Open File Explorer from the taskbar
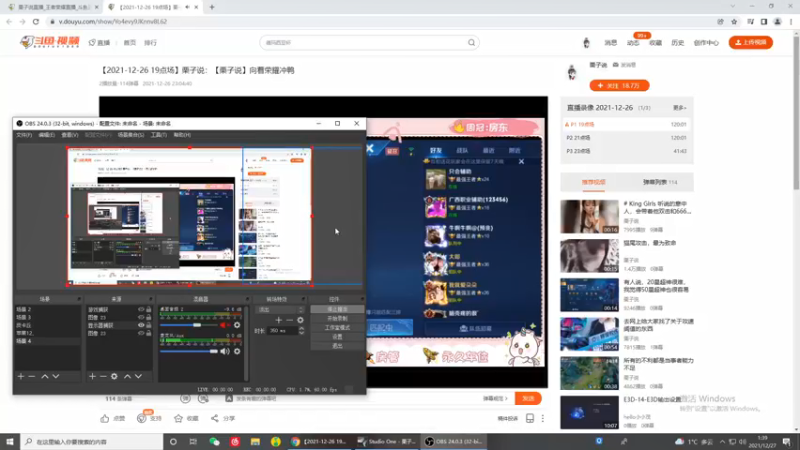800x450 pixels. [x=255, y=441]
